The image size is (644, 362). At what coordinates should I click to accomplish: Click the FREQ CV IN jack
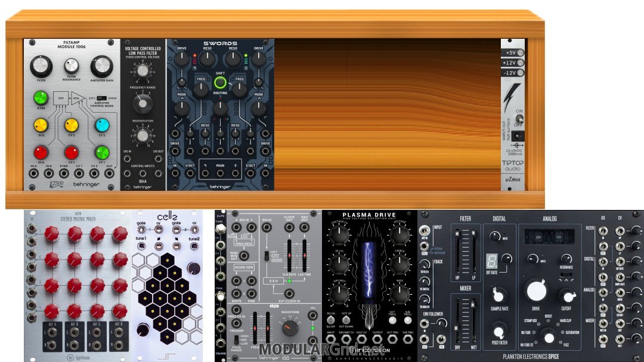point(236,310)
